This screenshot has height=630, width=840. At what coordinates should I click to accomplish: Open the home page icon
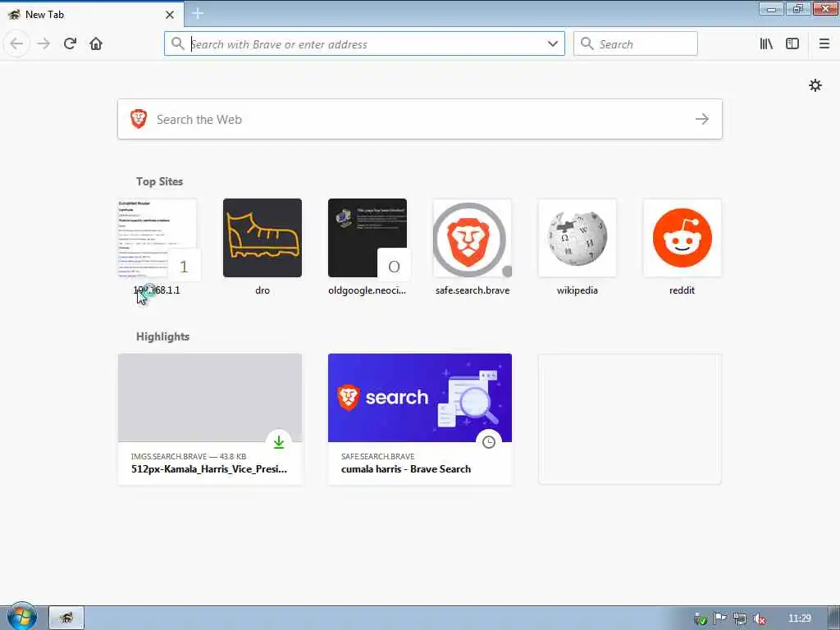tap(96, 44)
